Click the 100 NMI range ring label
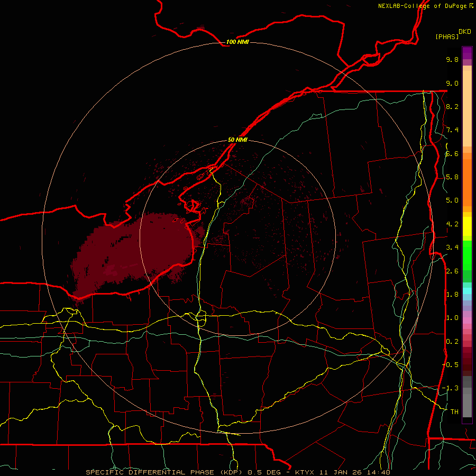The image size is (476, 476). [237, 42]
